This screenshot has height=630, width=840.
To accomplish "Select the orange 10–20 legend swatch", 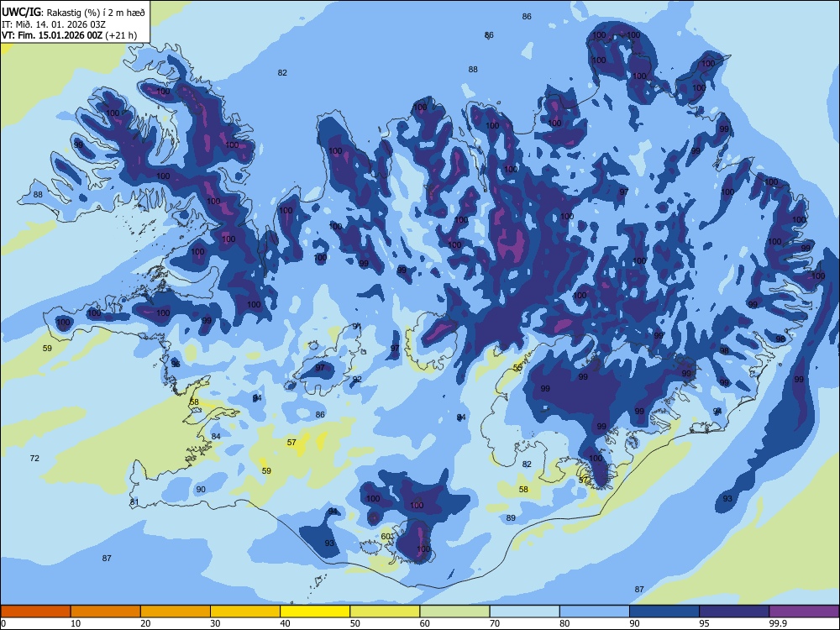I will pos(106,612).
